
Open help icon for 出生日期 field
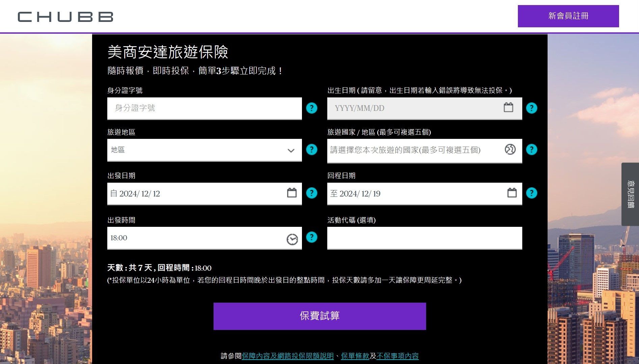pyautogui.click(x=531, y=108)
